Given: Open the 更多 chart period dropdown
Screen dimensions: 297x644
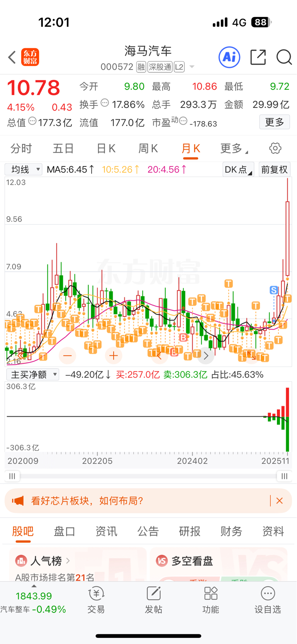Looking at the screenshot, I should (234, 148).
